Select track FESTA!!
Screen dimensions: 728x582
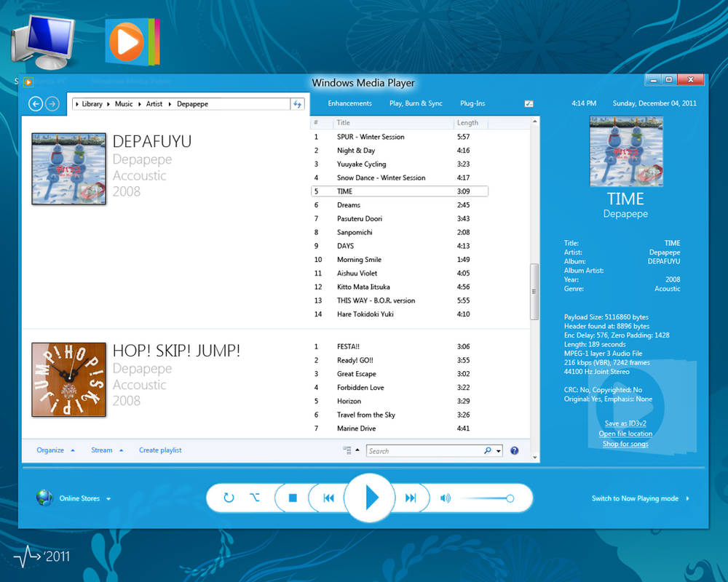(399, 346)
